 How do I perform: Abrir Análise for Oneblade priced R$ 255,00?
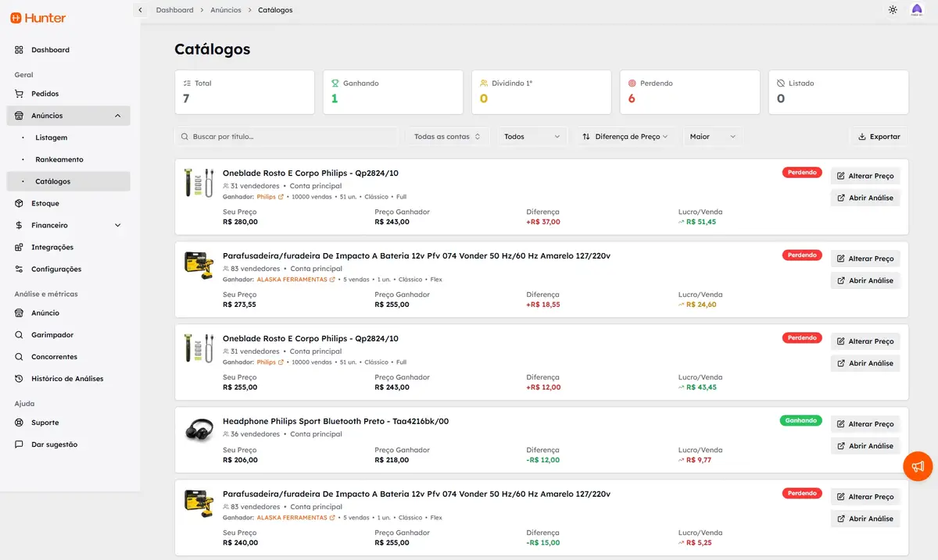[x=865, y=363]
